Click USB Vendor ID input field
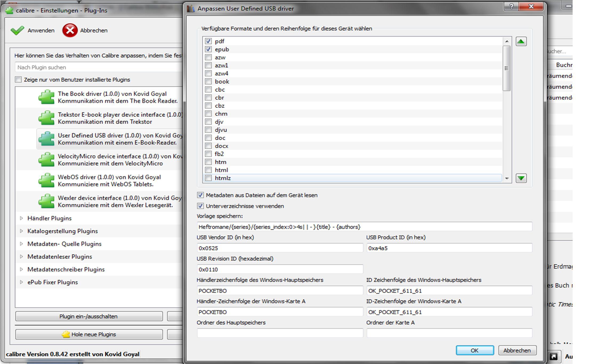Screen dimensions: 603x364 pyautogui.click(x=280, y=248)
